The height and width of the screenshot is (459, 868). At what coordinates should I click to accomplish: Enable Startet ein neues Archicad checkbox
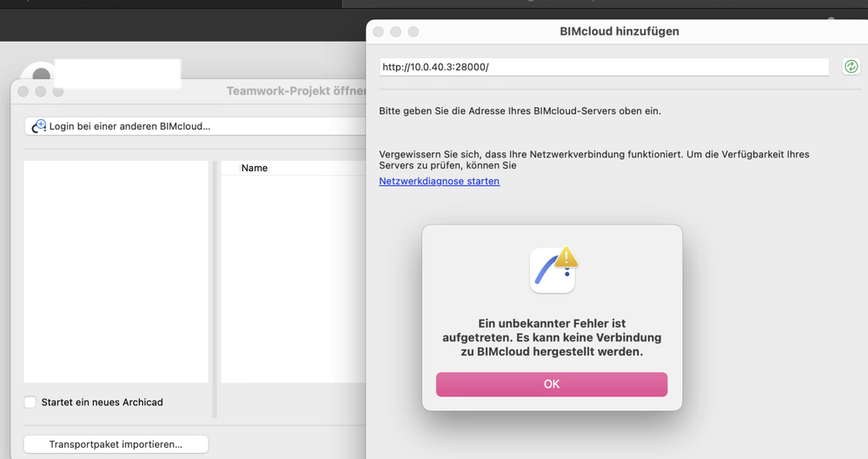pos(30,402)
